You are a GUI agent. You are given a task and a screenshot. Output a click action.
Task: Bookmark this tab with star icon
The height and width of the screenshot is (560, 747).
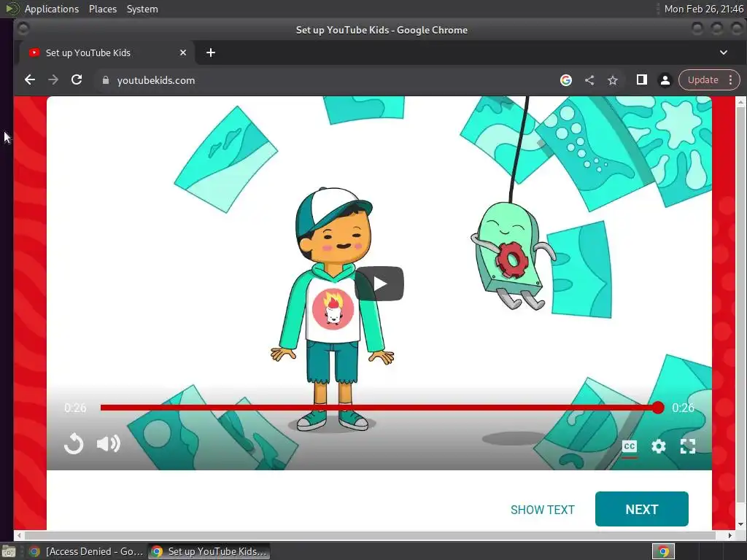pos(613,80)
